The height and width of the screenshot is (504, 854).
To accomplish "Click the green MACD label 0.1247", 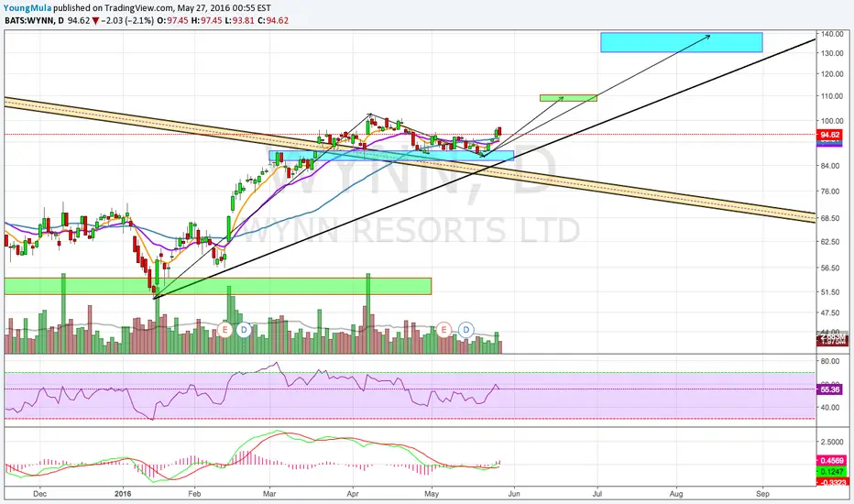I will 832,472.
